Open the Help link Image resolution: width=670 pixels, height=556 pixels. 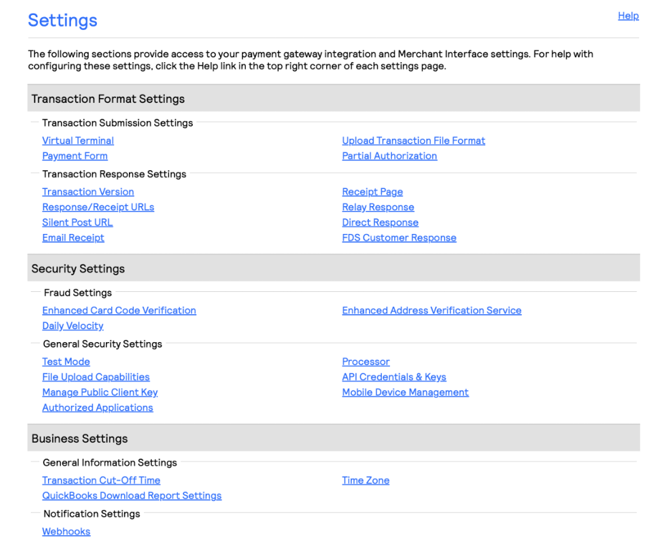(x=628, y=16)
